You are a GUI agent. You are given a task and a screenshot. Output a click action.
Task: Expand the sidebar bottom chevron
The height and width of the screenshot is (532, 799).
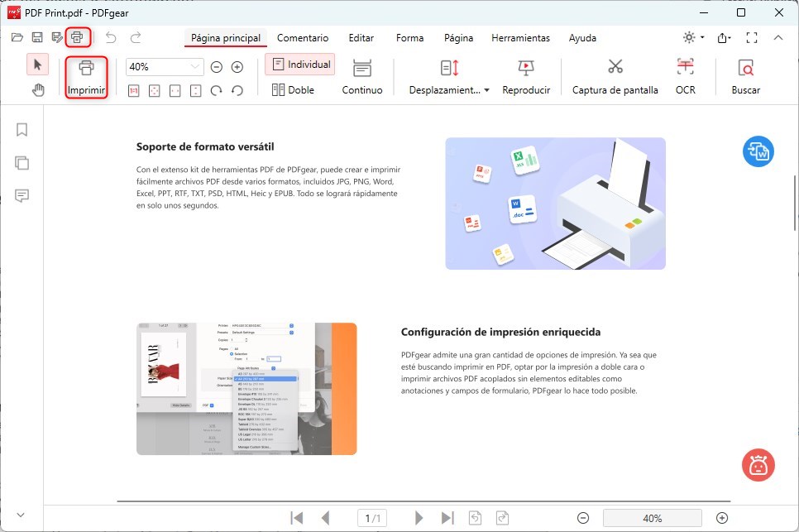pos(21,515)
